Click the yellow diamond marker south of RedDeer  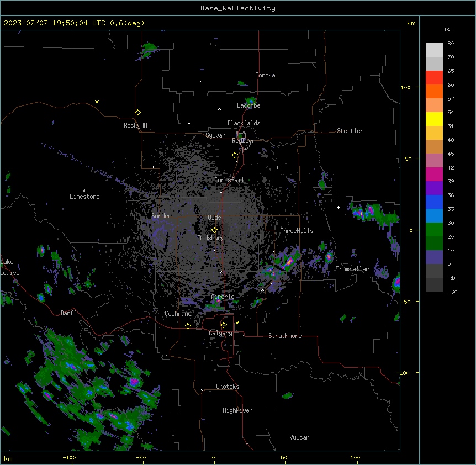coord(235,155)
